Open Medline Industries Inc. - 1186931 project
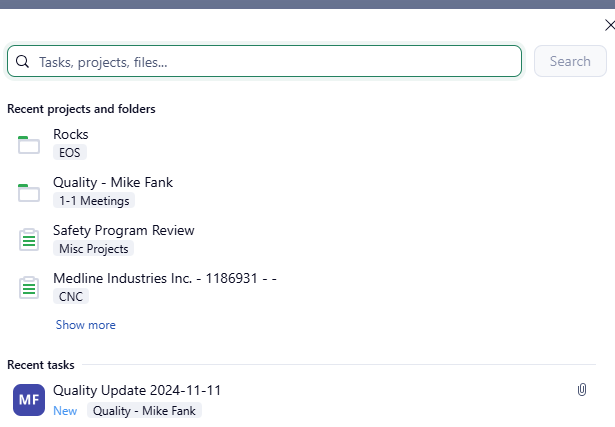 164,278
